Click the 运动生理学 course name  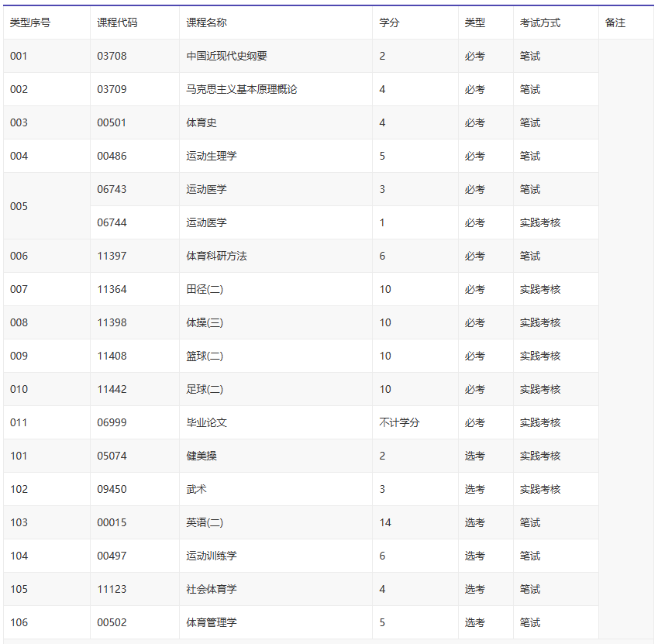(x=211, y=157)
